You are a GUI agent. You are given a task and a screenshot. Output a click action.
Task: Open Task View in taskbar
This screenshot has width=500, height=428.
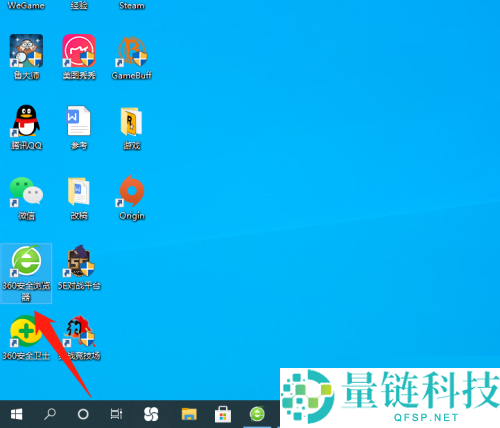[116, 414]
